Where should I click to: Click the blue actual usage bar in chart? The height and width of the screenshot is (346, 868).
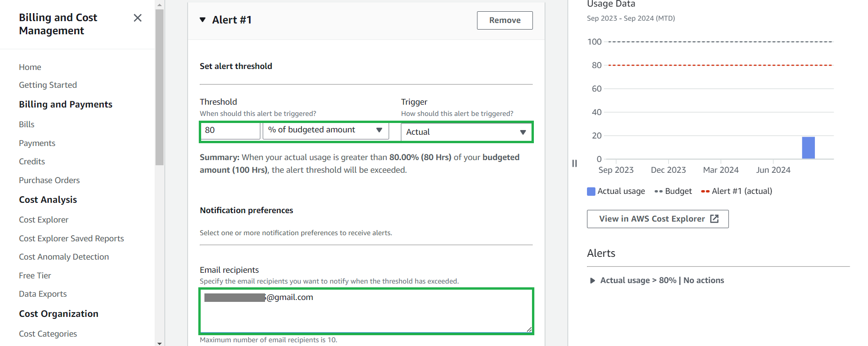[x=808, y=148]
